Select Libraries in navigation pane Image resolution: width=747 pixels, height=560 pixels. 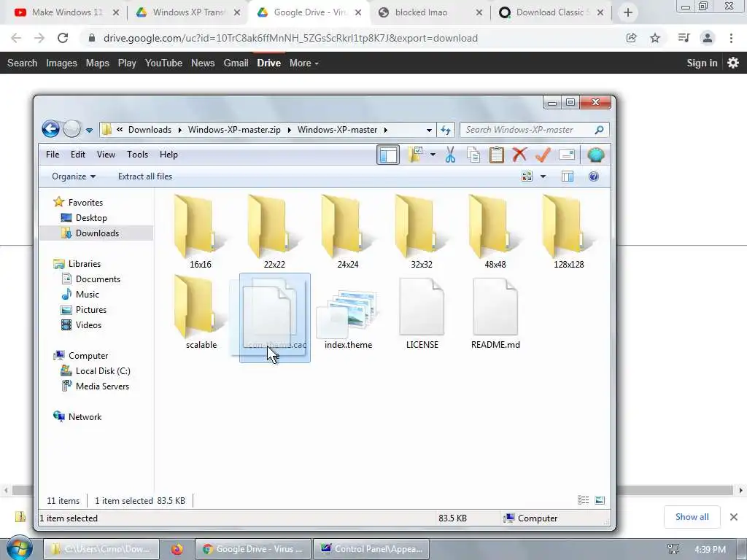[x=85, y=264]
